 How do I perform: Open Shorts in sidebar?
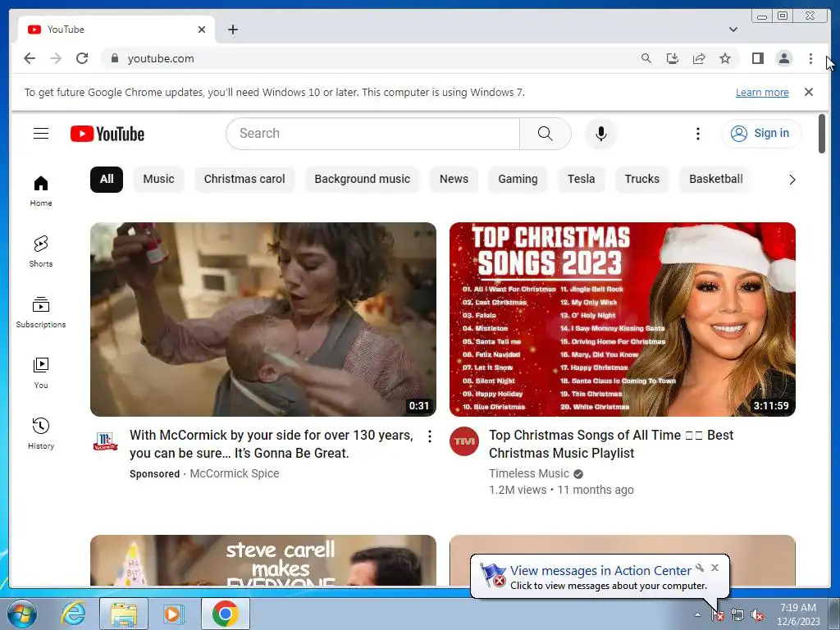click(x=41, y=251)
